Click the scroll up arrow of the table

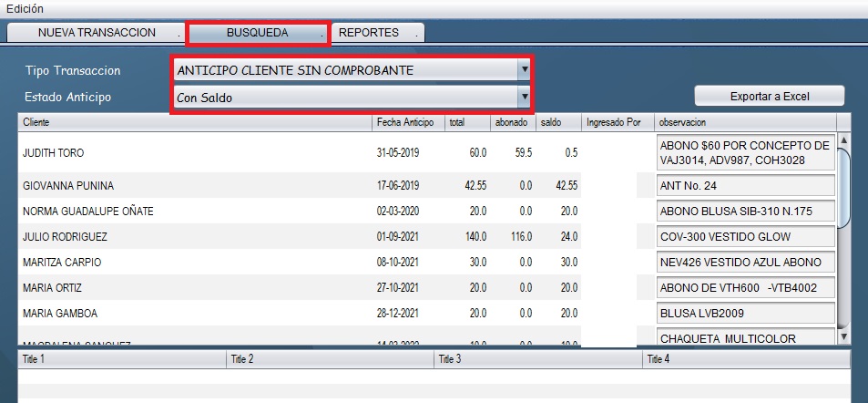click(x=843, y=140)
